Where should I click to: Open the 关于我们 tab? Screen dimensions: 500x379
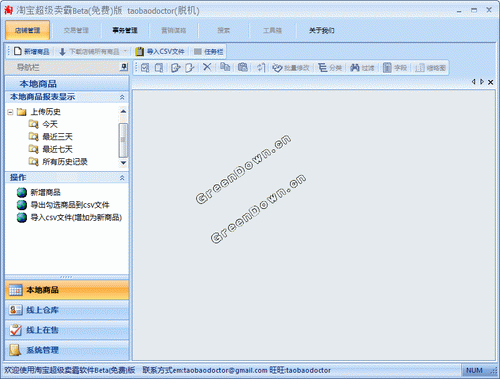321,30
